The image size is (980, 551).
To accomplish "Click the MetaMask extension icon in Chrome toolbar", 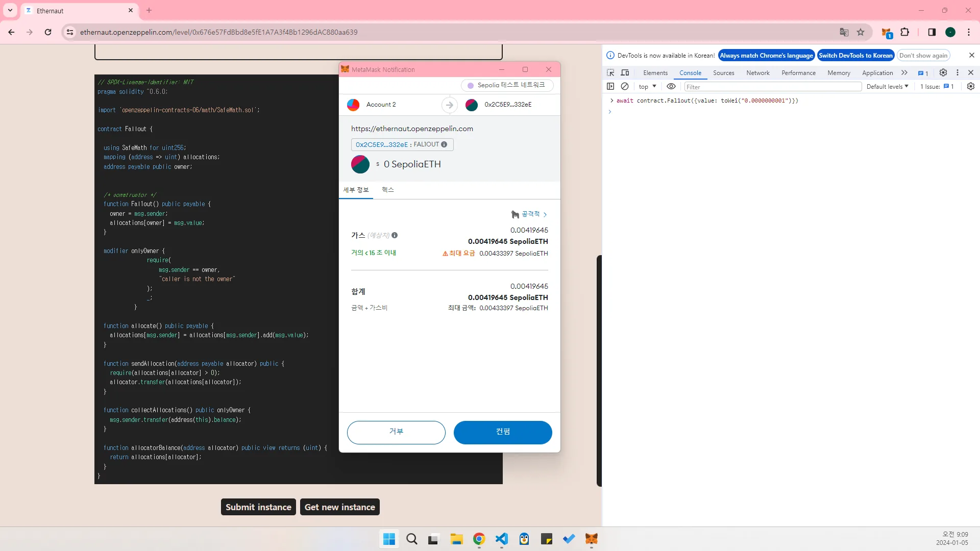I will click(x=887, y=32).
